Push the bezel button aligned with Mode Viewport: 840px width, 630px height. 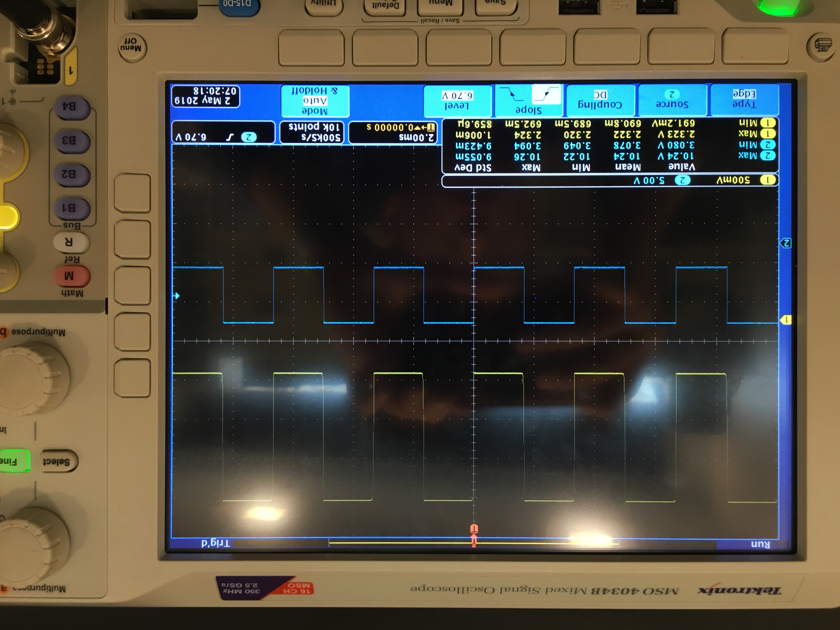(311, 48)
